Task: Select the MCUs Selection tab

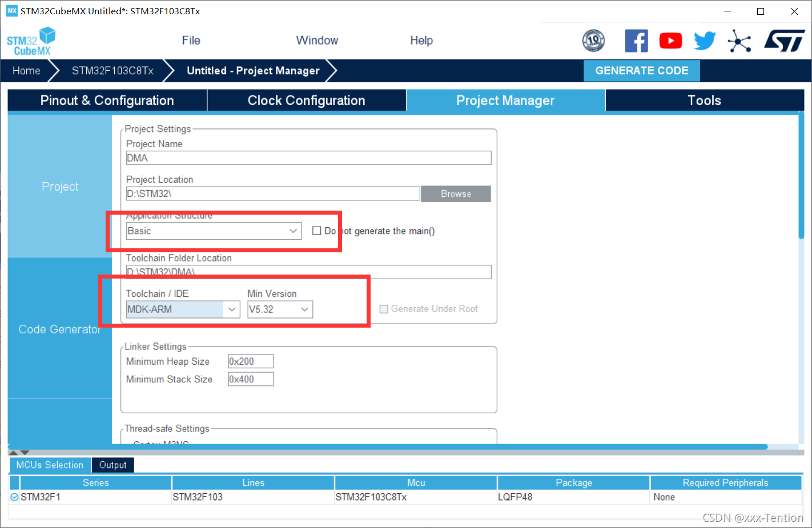Action: [x=50, y=465]
